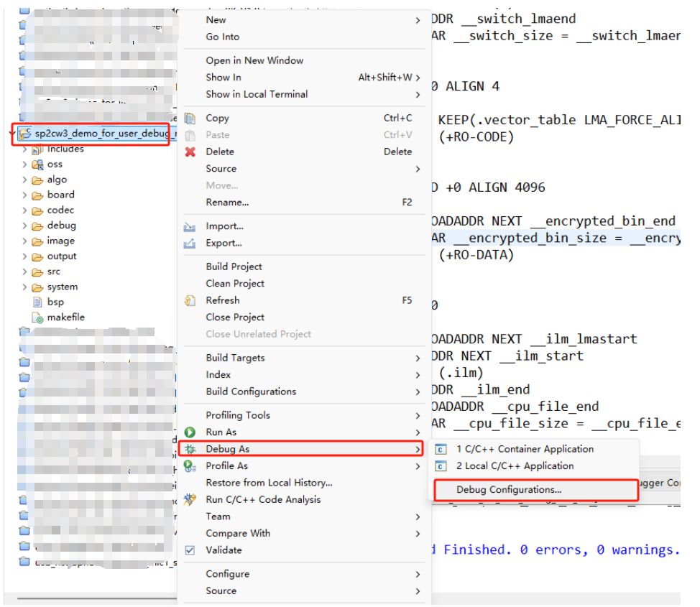Image resolution: width=700 pixels, height=607 pixels.
Task: Open Debug Configurations dialog
Action: pyautogui.click(x=509, y=490)
